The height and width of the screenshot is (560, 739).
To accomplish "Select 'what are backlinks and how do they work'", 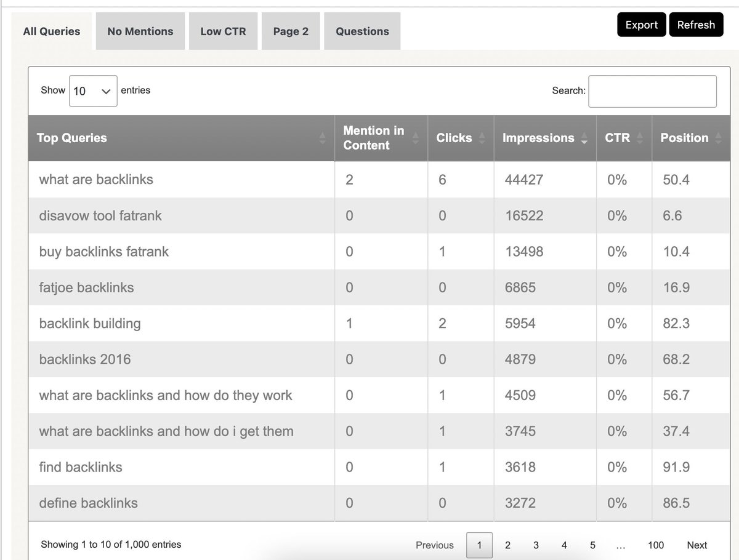I will coord(166,395).
